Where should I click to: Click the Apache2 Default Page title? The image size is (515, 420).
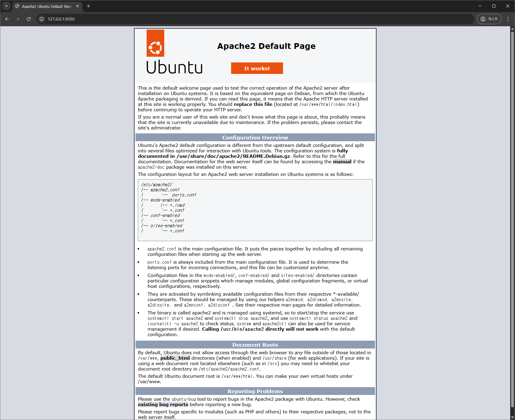click(266, 46)
